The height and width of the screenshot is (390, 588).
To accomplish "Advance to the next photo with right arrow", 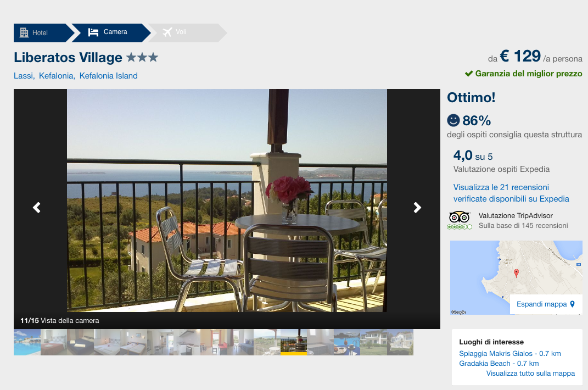I will (417, 208).
